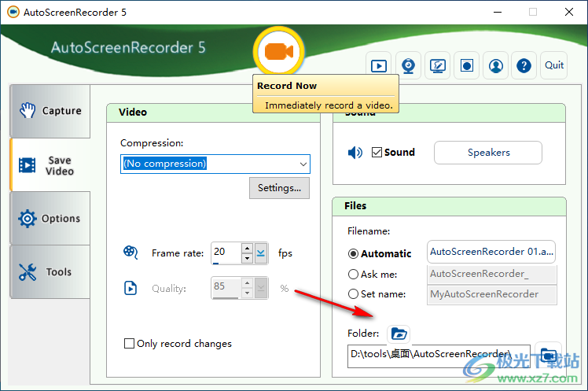Go to the Tools tab
This screenshot has height=391, width=588.
pyautogui.click(x=50, y=272)
